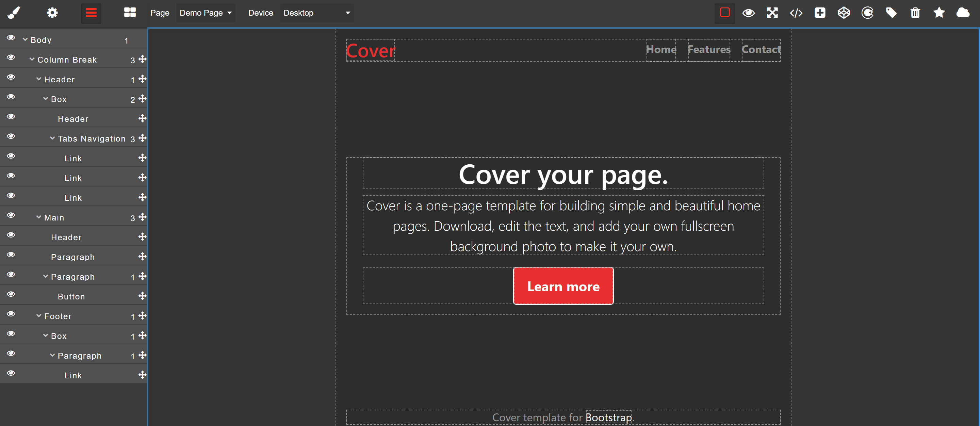Image resolution: width=980 pixels, height=426 pixels.
Task: Click the Bootstrap footer link
Action: (608, 417)
